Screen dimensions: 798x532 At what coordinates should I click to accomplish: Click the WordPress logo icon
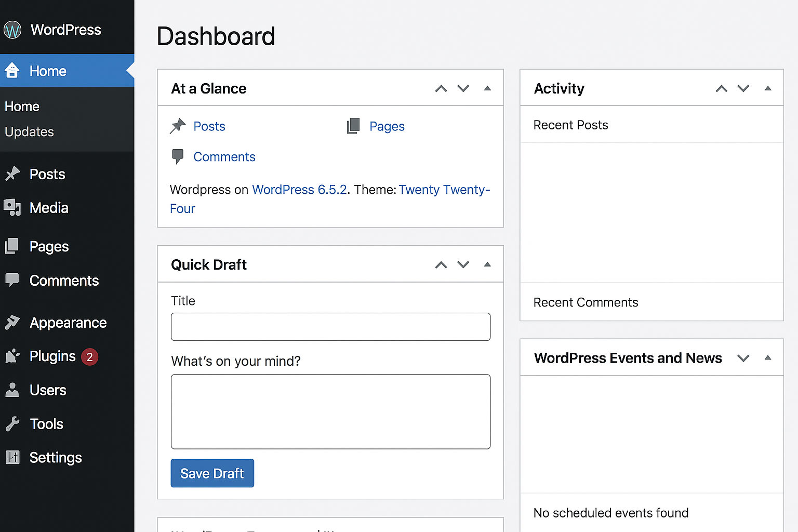tap(12, 30)
